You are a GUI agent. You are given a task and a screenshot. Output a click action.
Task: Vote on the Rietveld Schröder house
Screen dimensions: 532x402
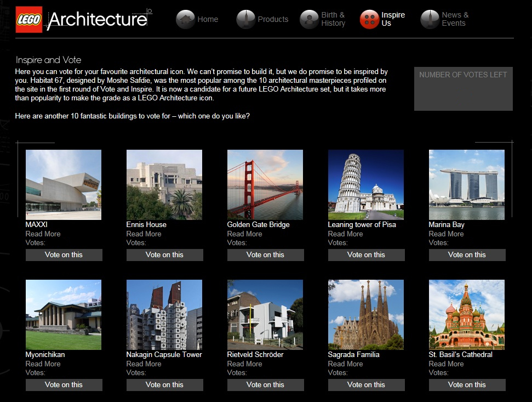(x=265, y=384)
